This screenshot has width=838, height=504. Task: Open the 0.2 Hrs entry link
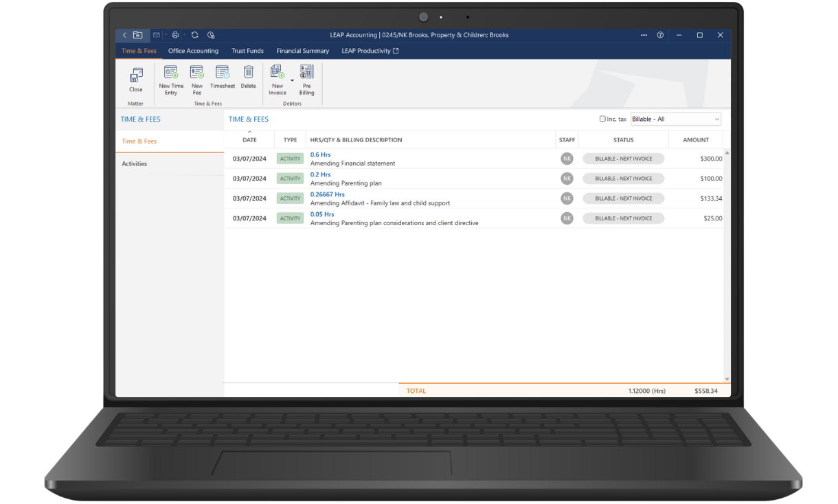[320, 175]
